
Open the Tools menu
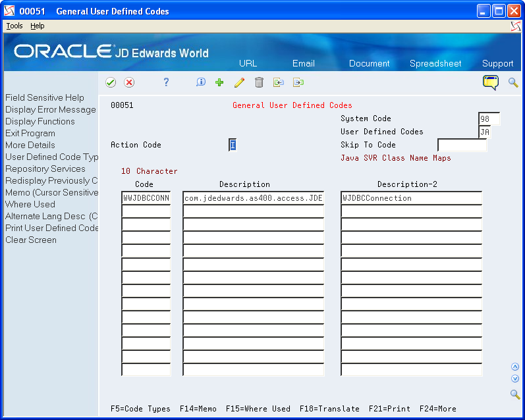(14, 26)
